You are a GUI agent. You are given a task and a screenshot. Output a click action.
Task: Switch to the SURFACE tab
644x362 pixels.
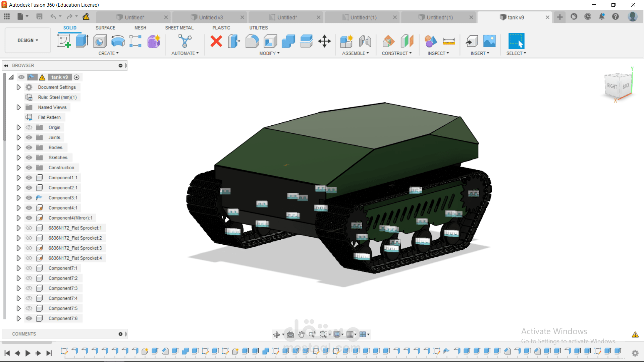coord(105,28)
